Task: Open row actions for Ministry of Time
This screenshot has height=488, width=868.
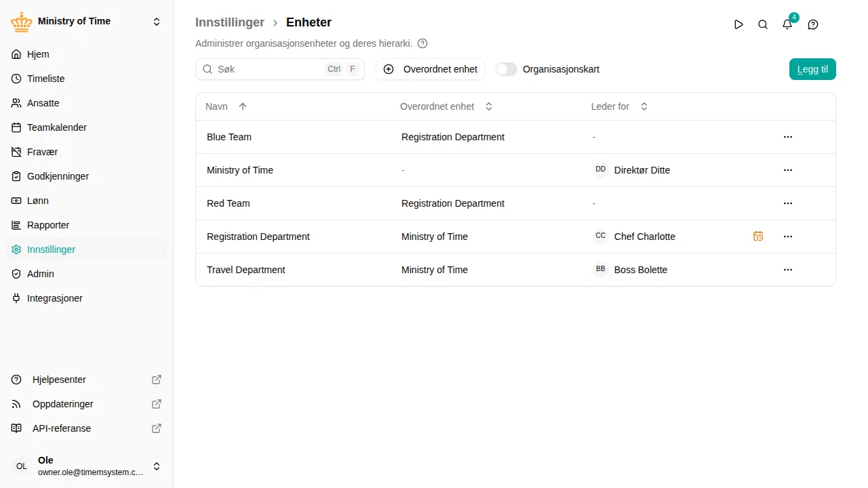Action: [x=788, y=170]
